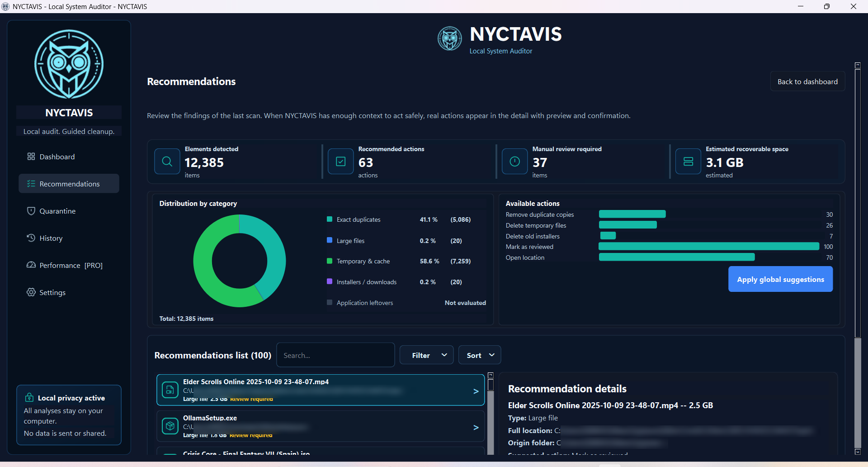The width and height of the screenshot is (868, 467).
Task: Click the donut chart in Distribution by category
Action: click(240, 261)
